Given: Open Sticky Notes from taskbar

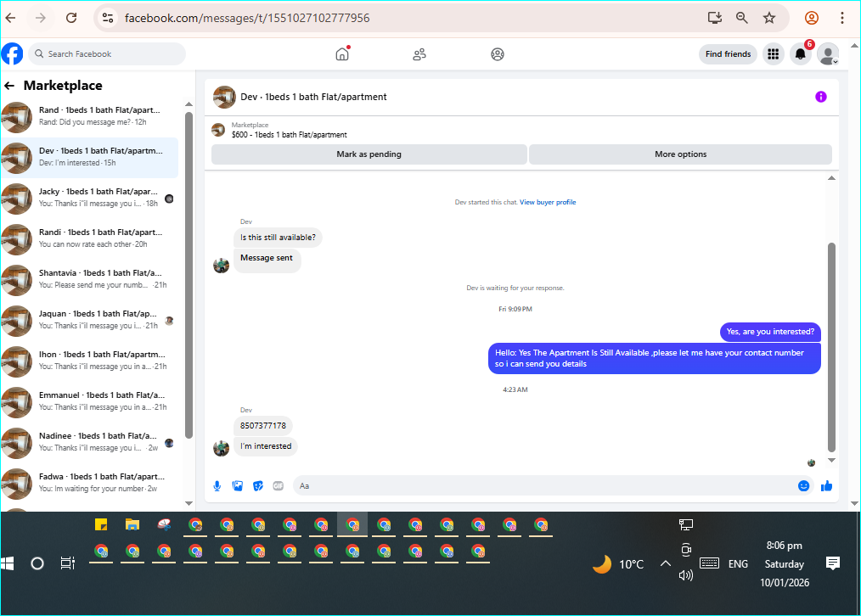Looking at the screenshot, I should pos(101,525).
